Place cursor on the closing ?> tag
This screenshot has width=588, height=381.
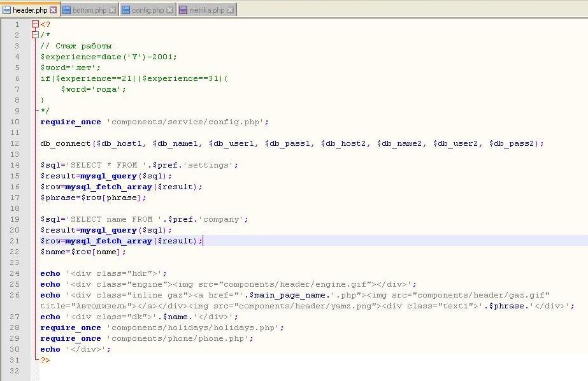[45, 360]
